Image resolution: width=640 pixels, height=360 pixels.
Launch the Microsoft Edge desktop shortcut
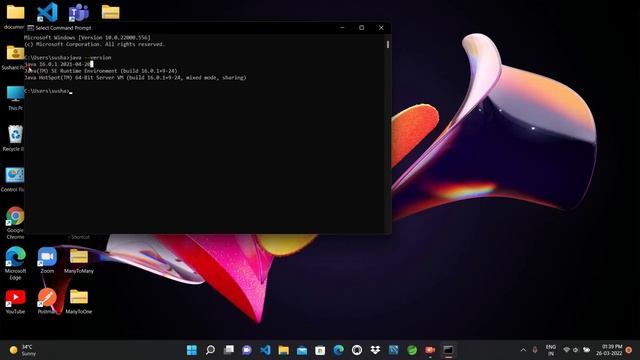point(15,263)
